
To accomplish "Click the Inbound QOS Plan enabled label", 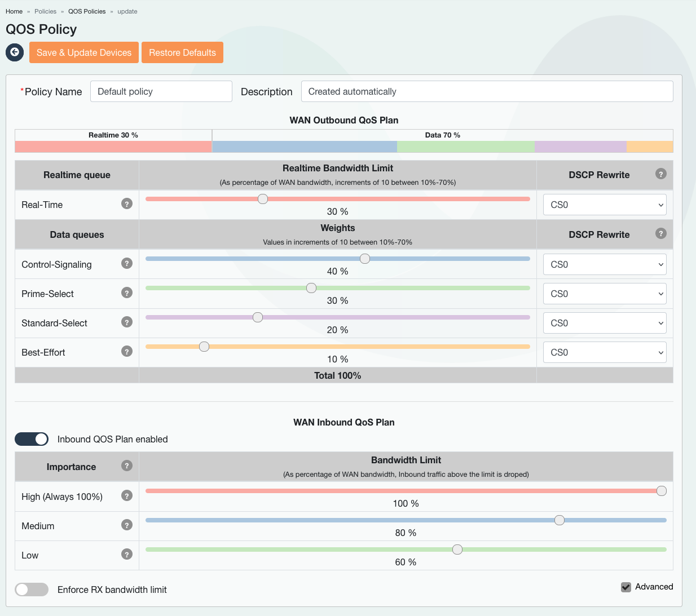I will click(x=113, y=439).
